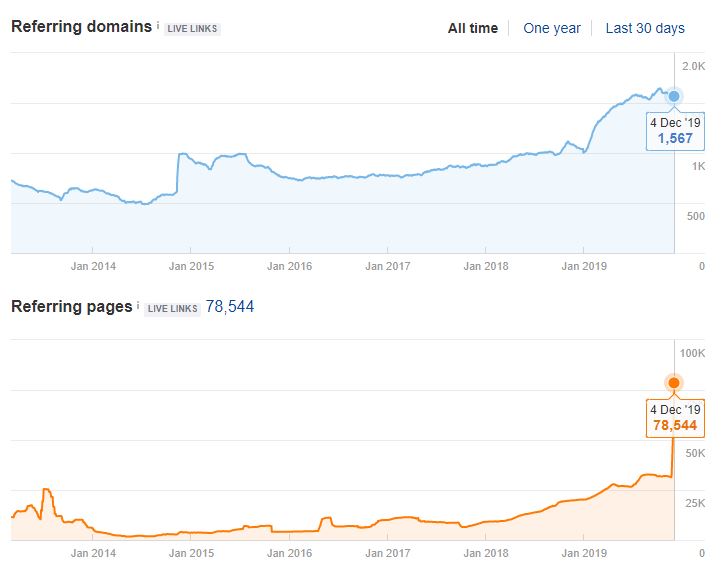Switch to Last 30 days view
The image size is (722, 569).
pos(645,29)
